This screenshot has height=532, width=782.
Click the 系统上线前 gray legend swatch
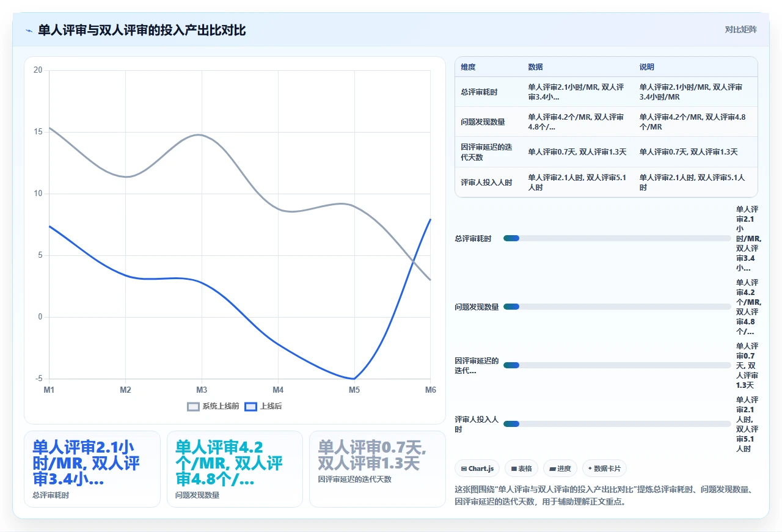click(x=193, y=407)
